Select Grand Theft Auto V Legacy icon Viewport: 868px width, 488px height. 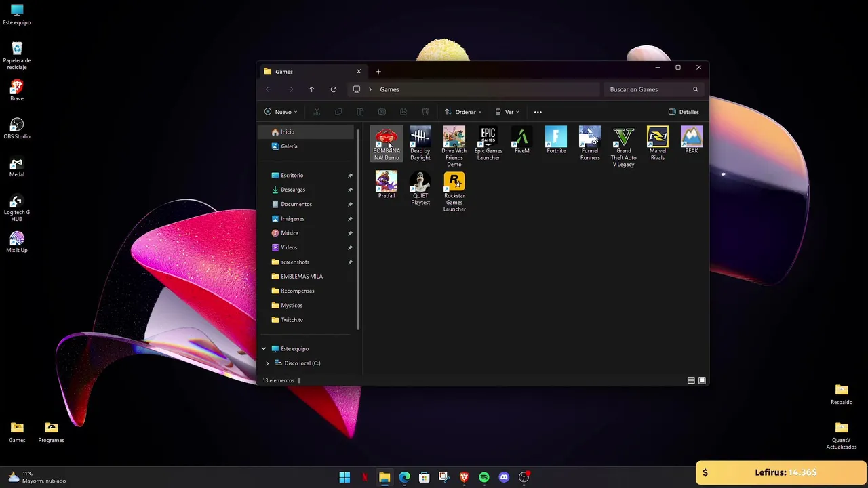pos(624,147)
